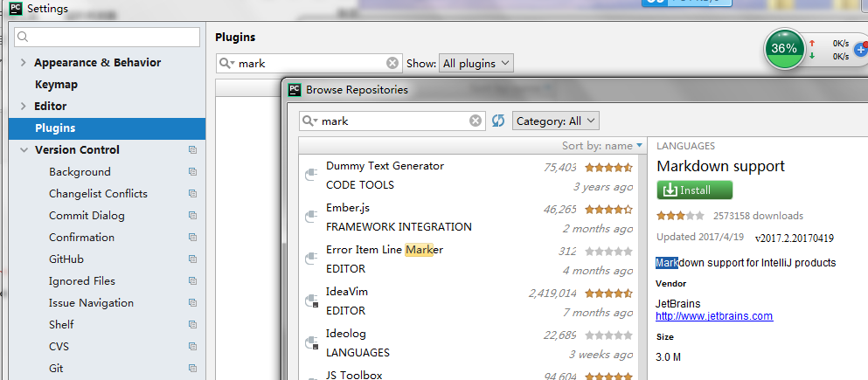Open Shelf settings page

click(61, 325)
